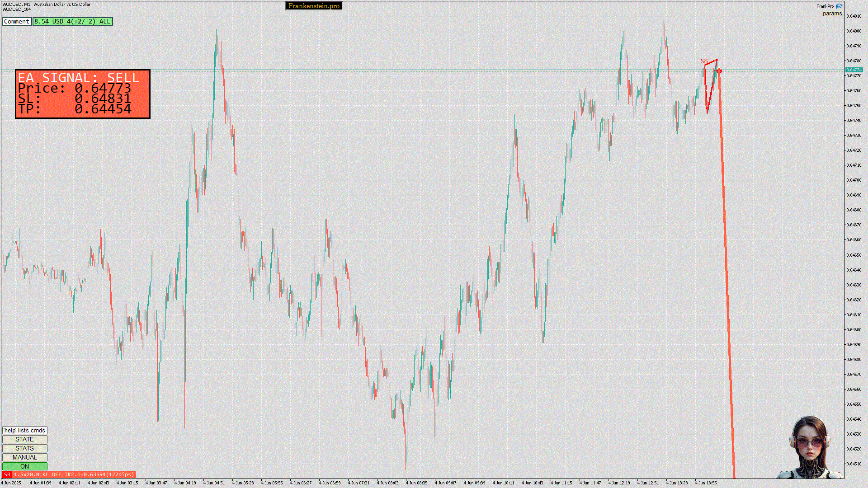Click the EA SIGNAL: SELL panel
868x488 pixels.
click(x=83, y=94)
